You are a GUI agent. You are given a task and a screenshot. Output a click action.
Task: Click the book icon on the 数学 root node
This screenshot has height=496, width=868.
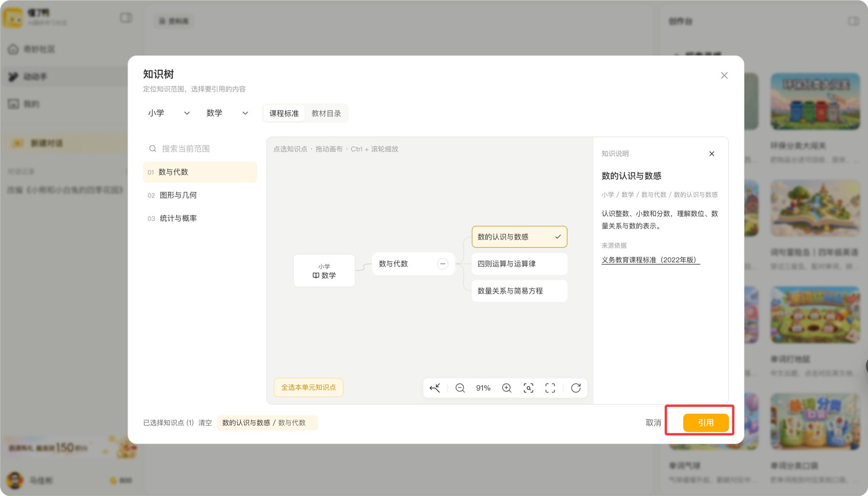(316, 276)
